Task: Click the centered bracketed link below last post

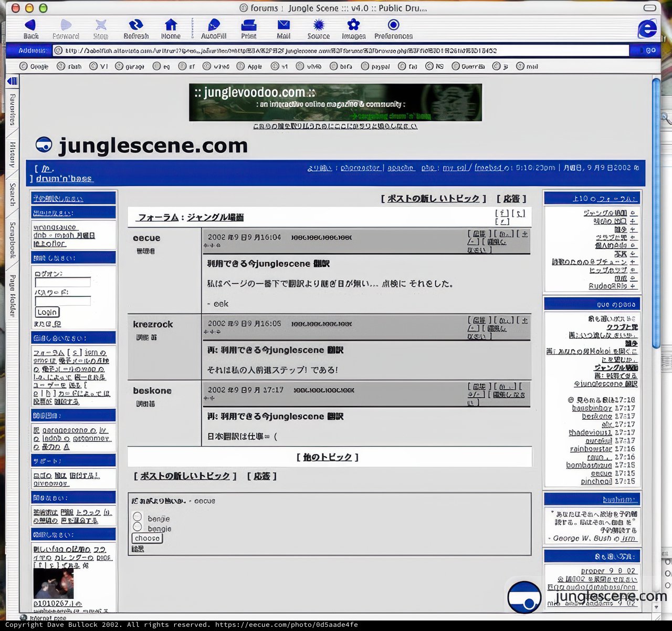Action: coord(328,457)
